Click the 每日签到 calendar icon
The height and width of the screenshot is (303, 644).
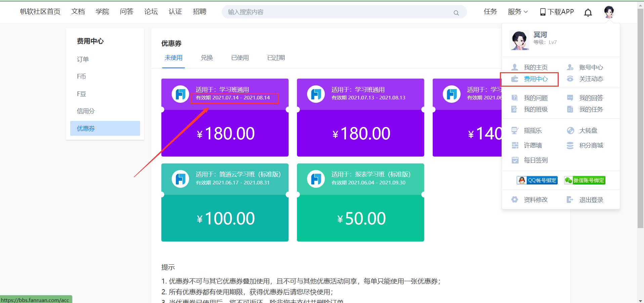pos(515,160)
